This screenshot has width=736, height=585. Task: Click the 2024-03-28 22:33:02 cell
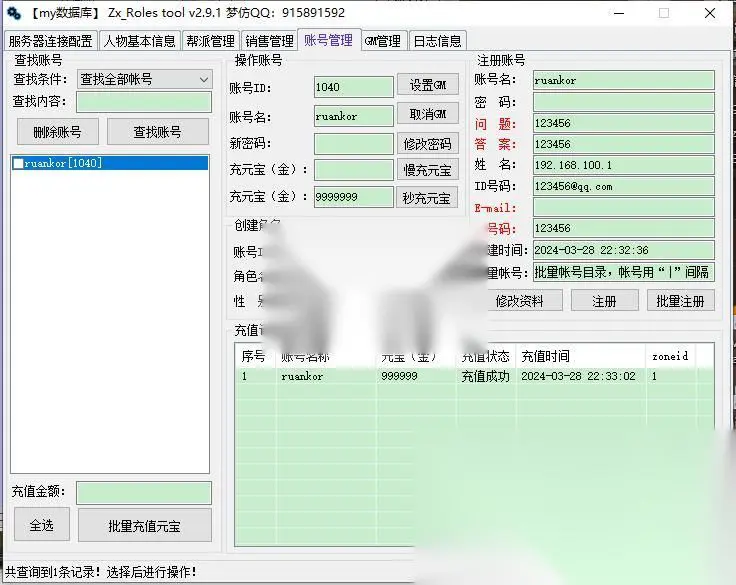(x=578, y=376)
